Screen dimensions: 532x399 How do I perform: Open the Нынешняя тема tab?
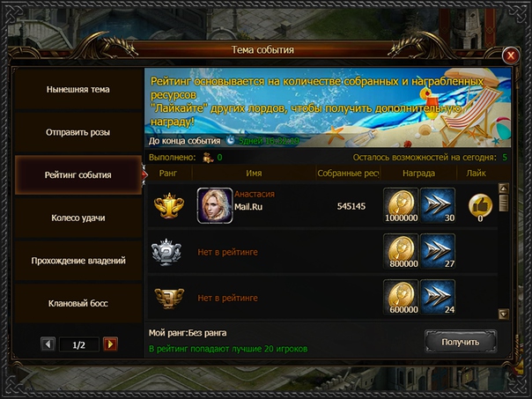(x=78, y=89)
